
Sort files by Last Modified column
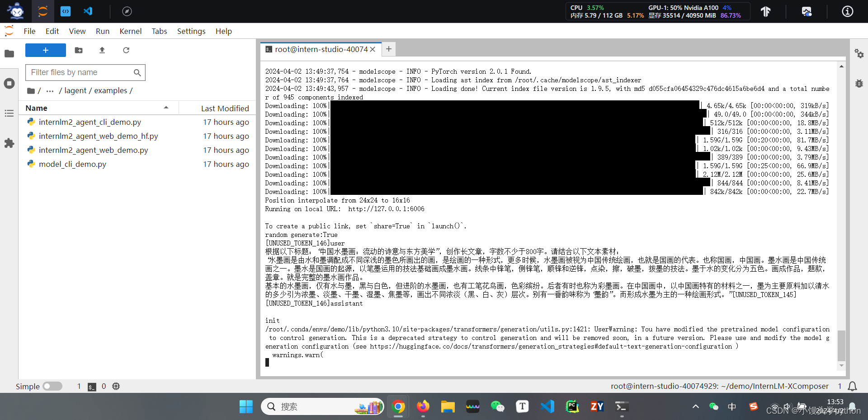coord(225,108)
